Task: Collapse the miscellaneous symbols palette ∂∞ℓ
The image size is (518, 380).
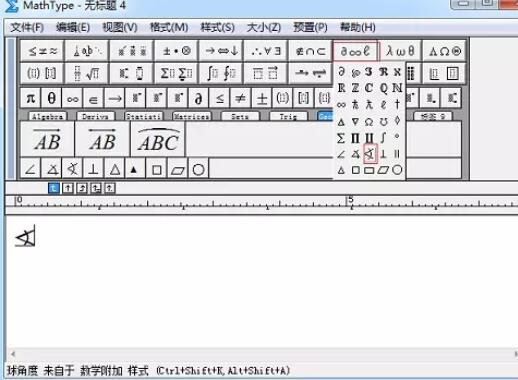Action: point(355,51)
